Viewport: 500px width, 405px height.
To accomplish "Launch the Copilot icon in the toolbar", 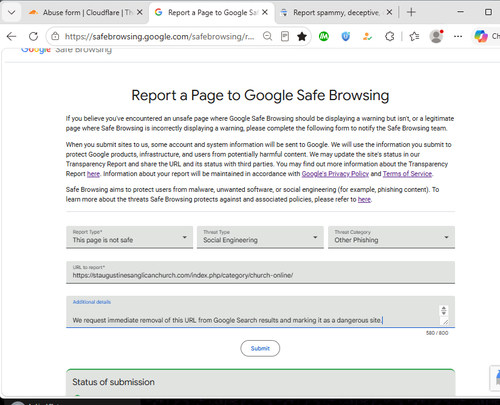I will (481, 36).
